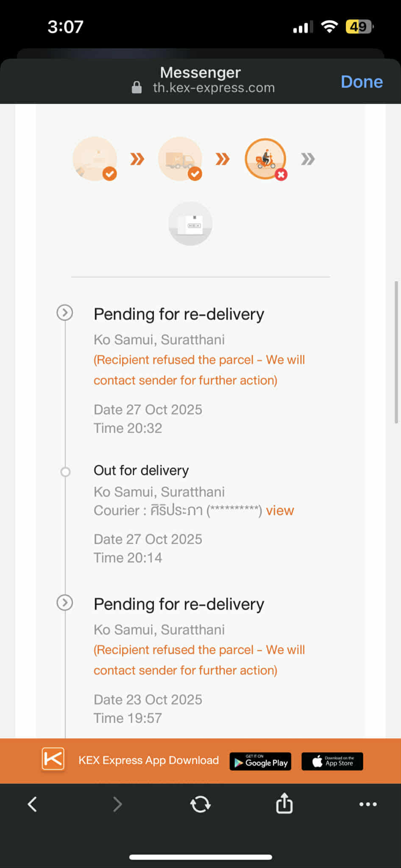Open the three-dot more options menu
This screenshot has width=401, height=868.
pyautogui.click(x=368, y=804)
